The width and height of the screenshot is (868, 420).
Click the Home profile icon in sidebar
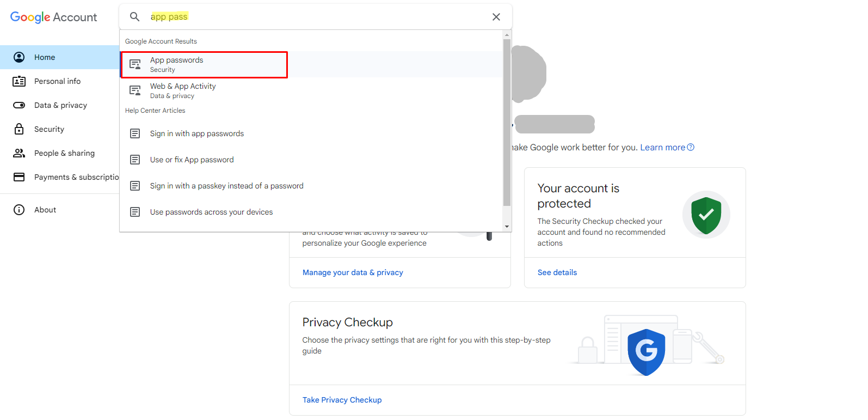point(19,57)
